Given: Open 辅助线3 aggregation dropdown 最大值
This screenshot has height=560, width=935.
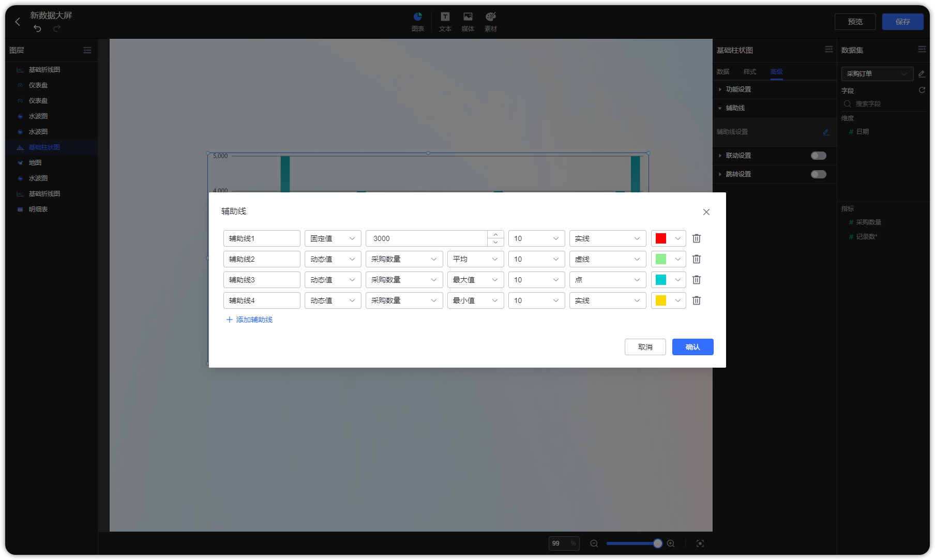Looking at the screenshot, I should tap(476, 280).
